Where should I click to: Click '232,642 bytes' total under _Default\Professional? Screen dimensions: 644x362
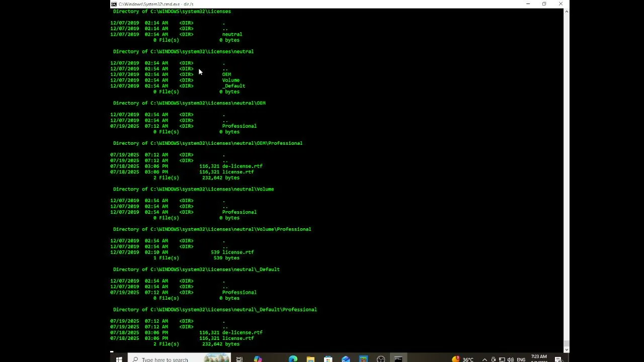(221, 344)
